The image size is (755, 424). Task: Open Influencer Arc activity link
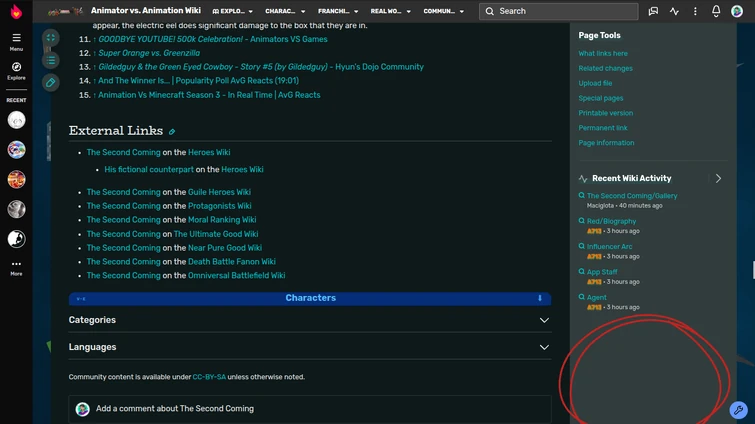(x=609, y=246)
